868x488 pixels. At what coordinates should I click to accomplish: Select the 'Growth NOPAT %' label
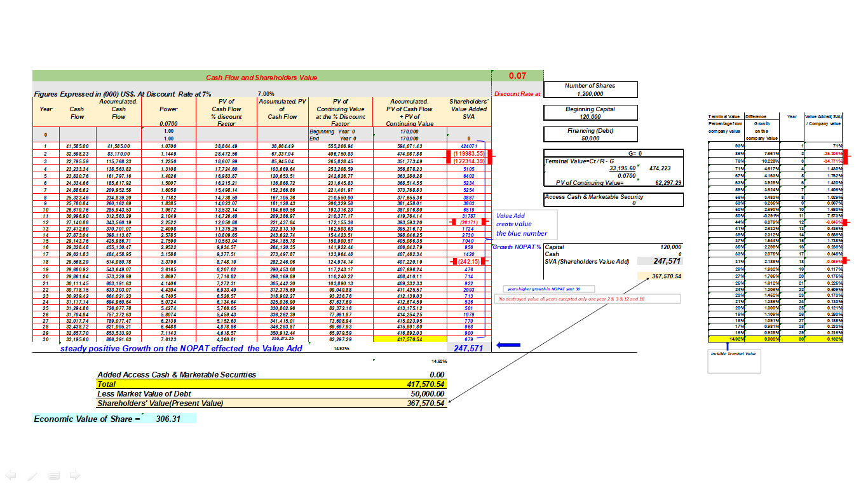pos(517,247)
